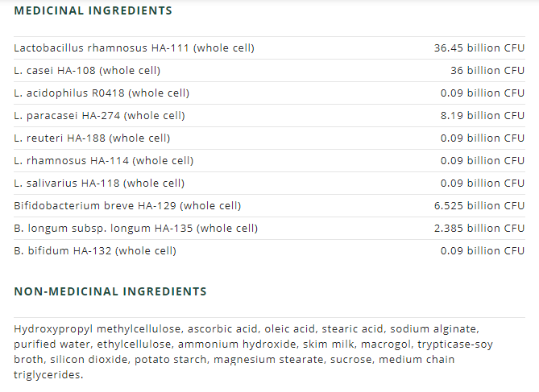The image size is (539, 392).
Task: Select B. longum subsp. longum HA-135
Action: (135, 229)
